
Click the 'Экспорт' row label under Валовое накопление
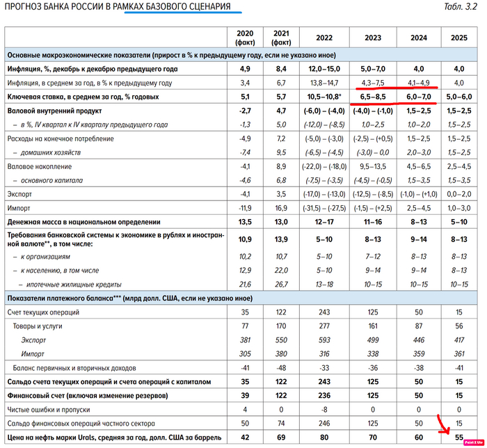coord(19,194)
